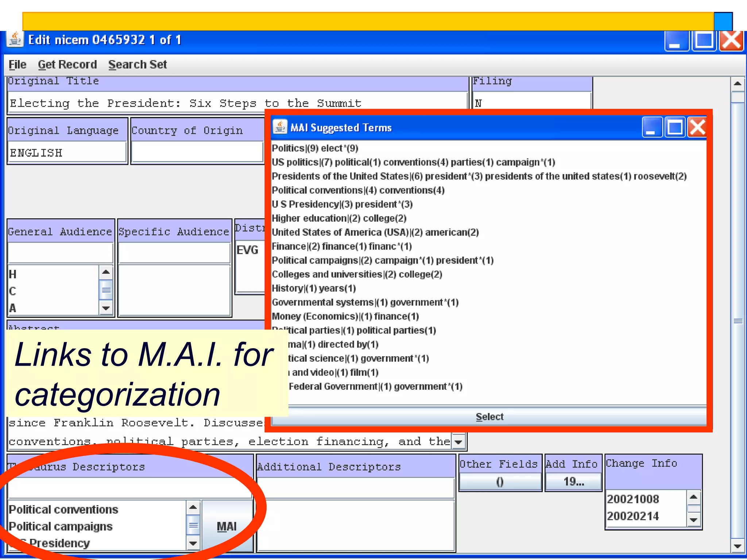Open the Get Record menu
Viewport: 747px width, 560px height.
[67, 65]
